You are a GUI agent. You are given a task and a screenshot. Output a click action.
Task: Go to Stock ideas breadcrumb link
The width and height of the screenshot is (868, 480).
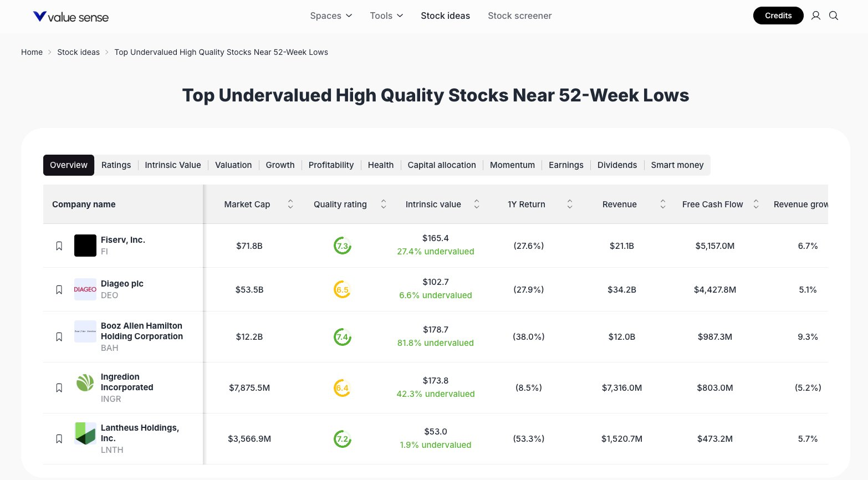[78, 52]
